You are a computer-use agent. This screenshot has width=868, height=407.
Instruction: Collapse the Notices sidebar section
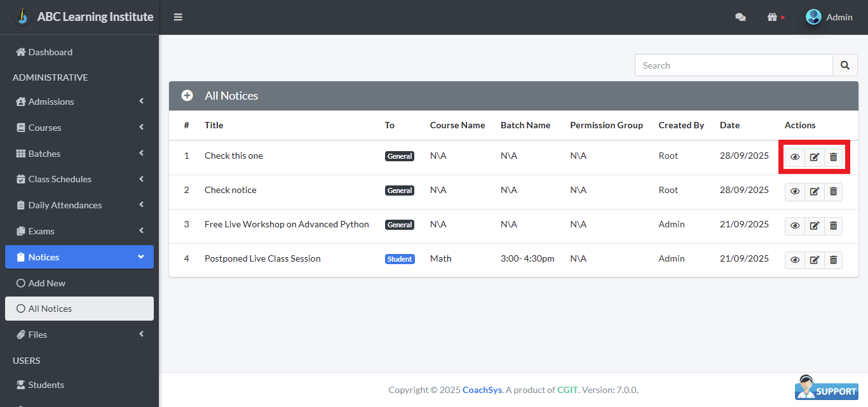[79, 257]
